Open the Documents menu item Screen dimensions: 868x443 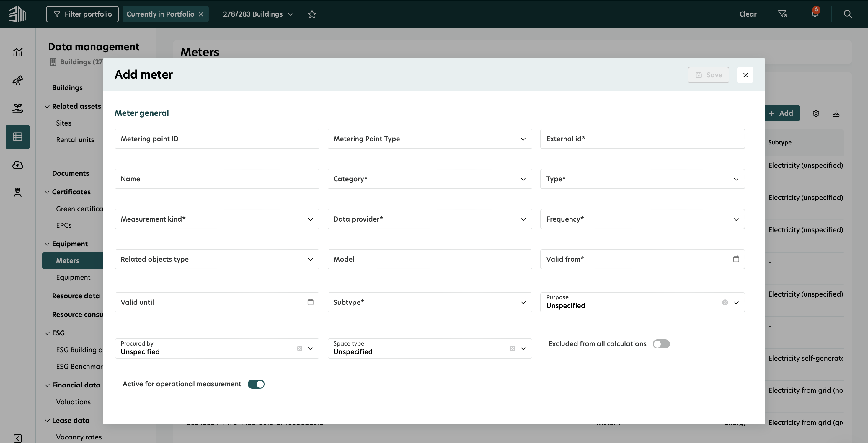(71, 173)
